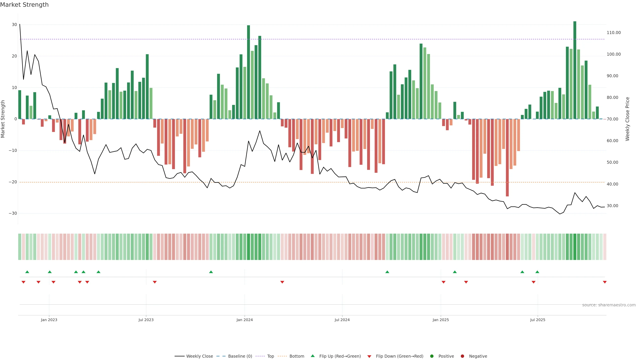Click the darkest green heatmap cell near right
Image resolution: width=644 pixels, height=362 pixels.
click(x=575, y=247)
